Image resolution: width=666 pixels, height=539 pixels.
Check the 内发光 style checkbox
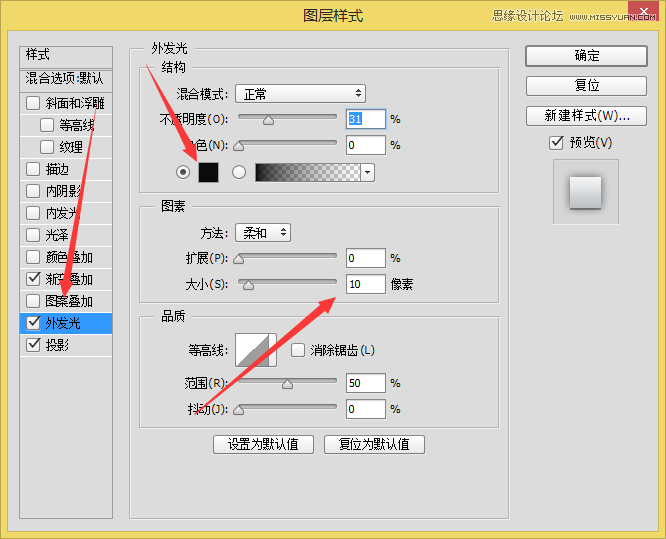33,213
